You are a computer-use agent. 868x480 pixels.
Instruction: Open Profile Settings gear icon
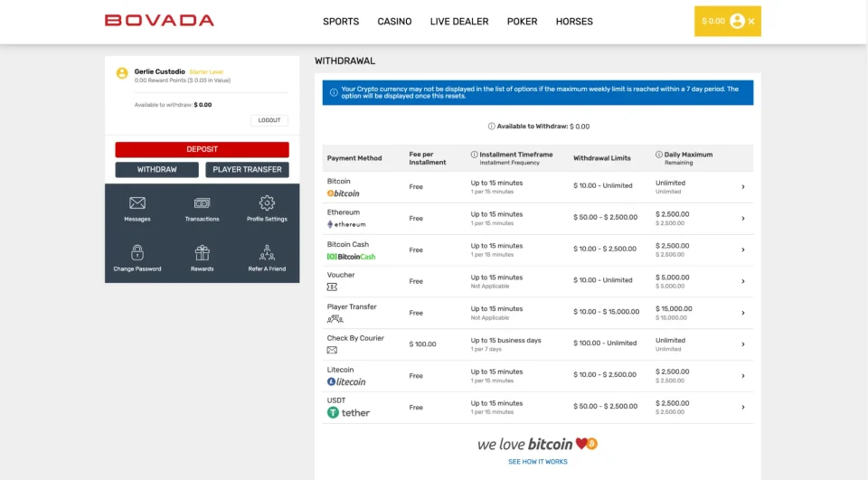pyautogui.click(x=267, y=203)
